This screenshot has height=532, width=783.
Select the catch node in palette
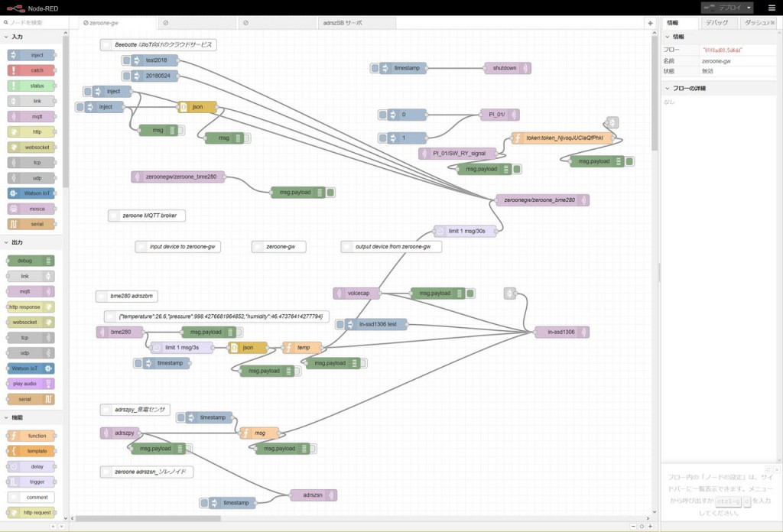click(31, 70)
